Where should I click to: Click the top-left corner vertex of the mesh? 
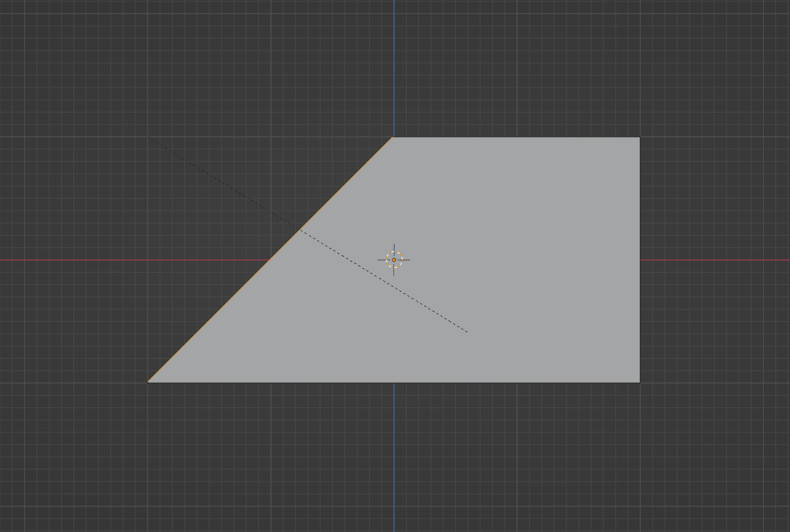pos(393,137)
